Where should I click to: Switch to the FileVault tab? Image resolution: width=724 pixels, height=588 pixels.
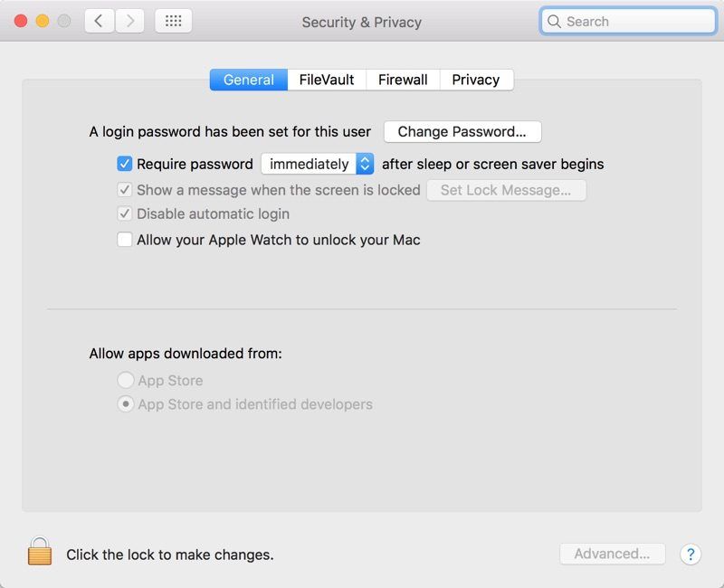(327, 80)
